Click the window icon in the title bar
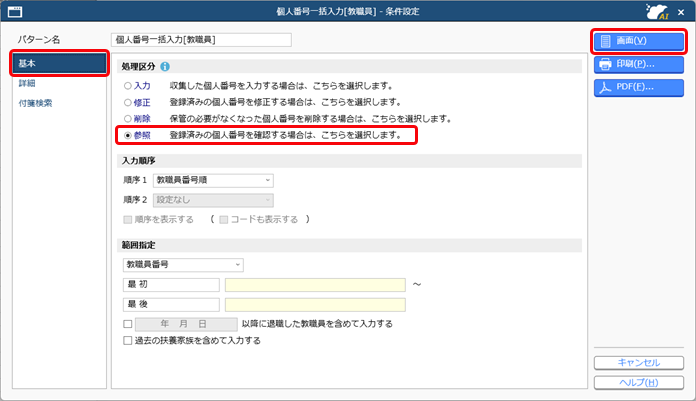 [15, 12]
